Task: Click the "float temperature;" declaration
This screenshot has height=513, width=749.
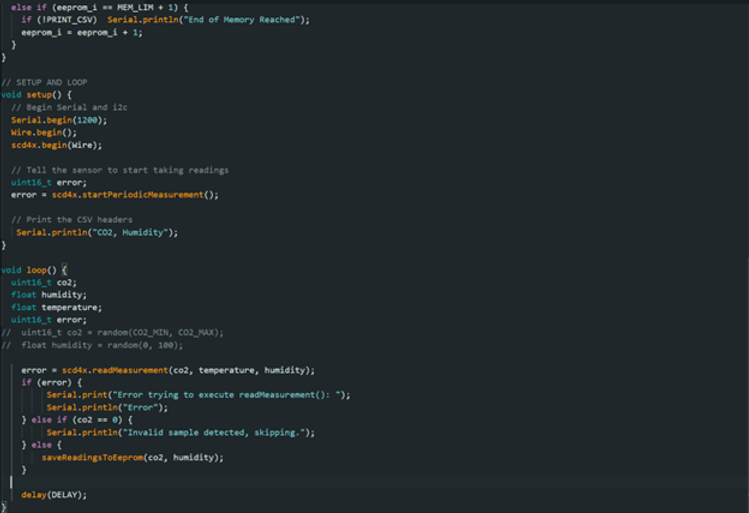Action: [x=56, y=307]
